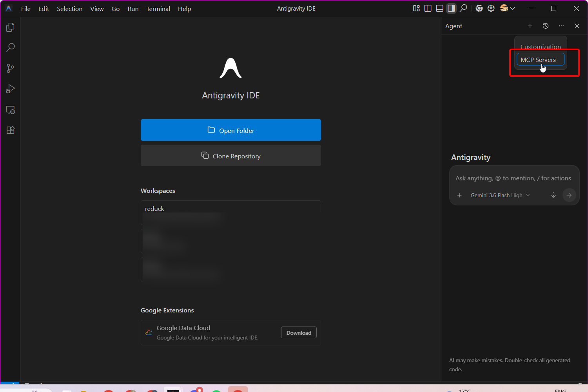
Task: Toggle the primary side bar
Action: (x=428, y=8)
